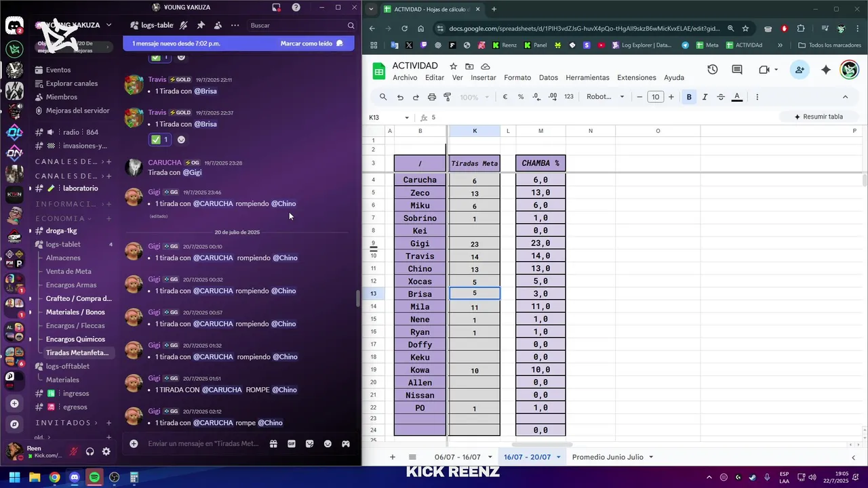Image resolution: width=868 pixels, height=488 pixels.
Task: Open the Tiradas Metanfeta thread in Discord
Action: (x=77, y=352)
